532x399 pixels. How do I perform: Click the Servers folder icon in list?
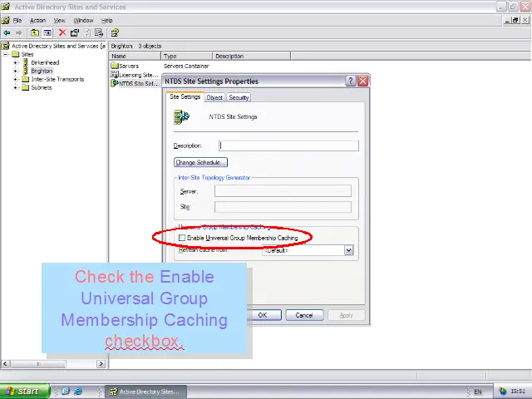(x=115, y=66)
